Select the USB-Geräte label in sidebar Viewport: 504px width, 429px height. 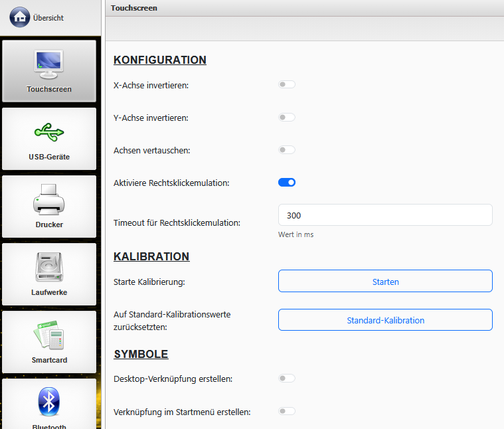click(x=48, y=157)
